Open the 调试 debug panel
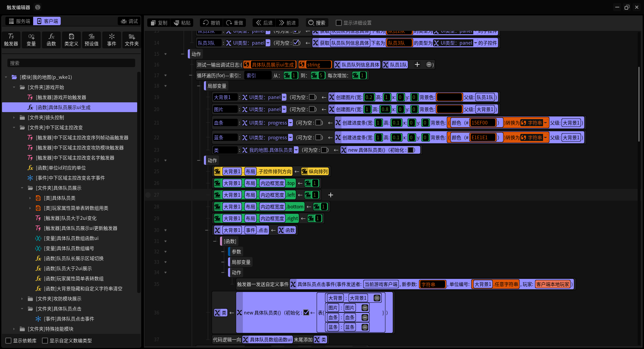Viewport: 644px width, 349px height. click(129, 21)
